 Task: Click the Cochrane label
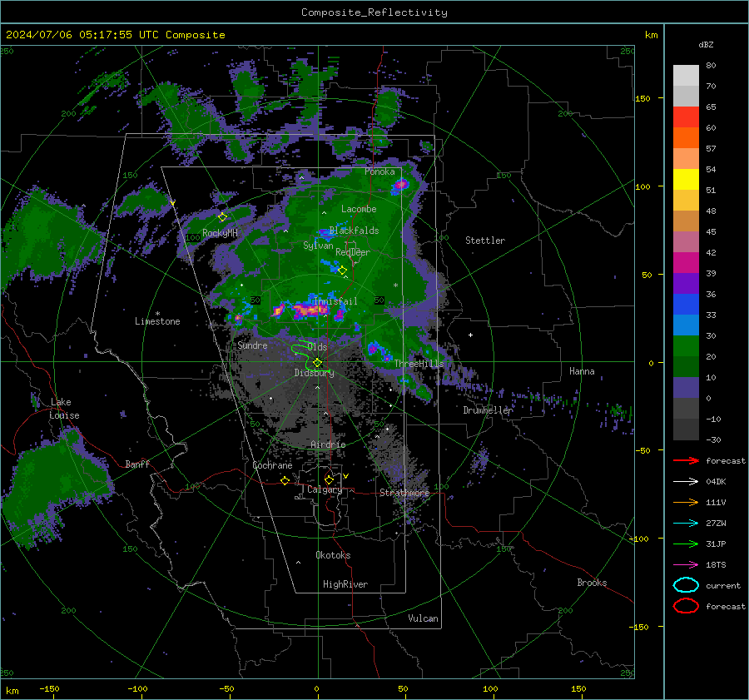click(x=272, y=465)
